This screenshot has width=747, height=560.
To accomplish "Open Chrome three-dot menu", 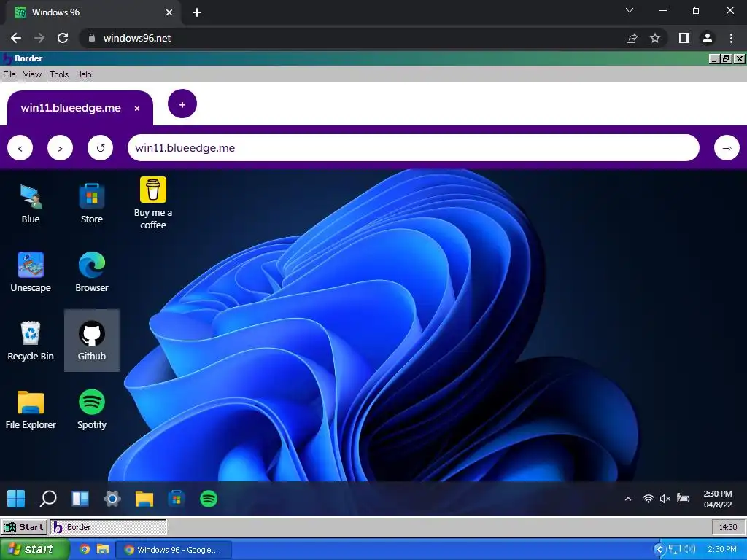I will pyautogui.click(x=731, y=38).
